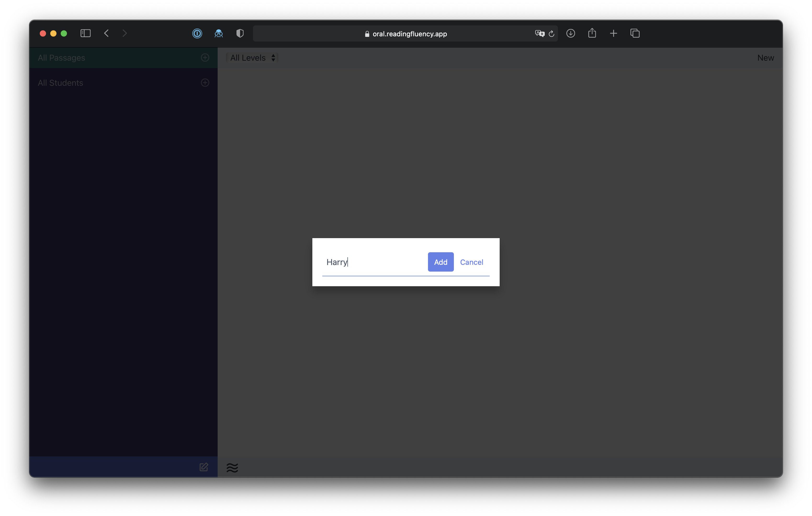
Task: Click Add to save the student Harry
Action: click(440, 262)
